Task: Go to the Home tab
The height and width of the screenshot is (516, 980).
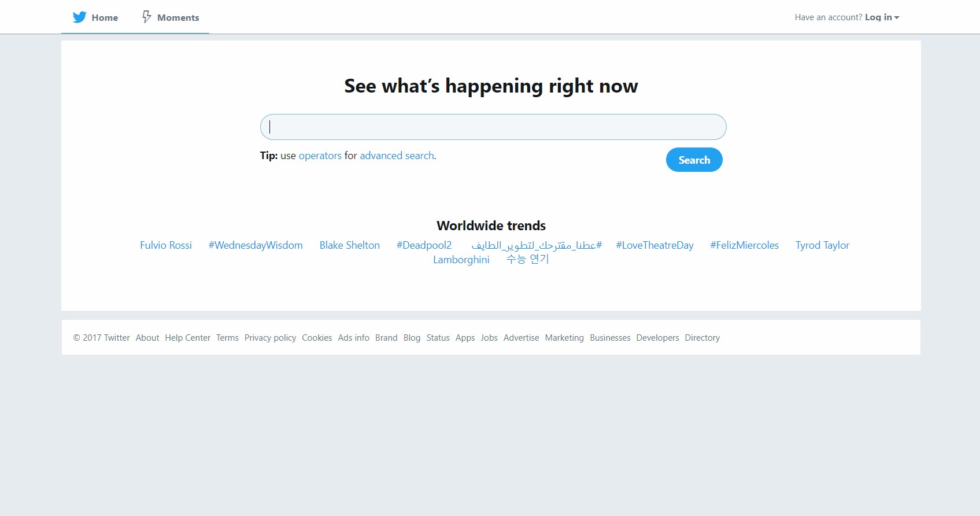Action: 95,17
